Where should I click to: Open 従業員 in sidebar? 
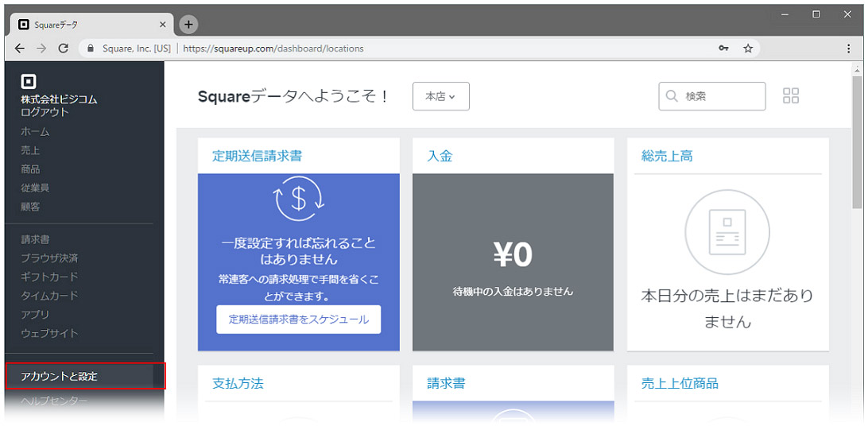36,188
